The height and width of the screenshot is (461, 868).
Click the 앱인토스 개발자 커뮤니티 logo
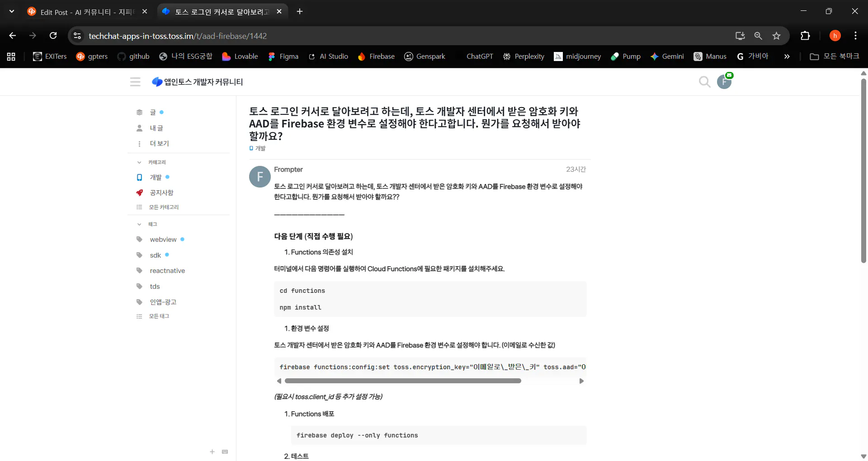point(198,82)
